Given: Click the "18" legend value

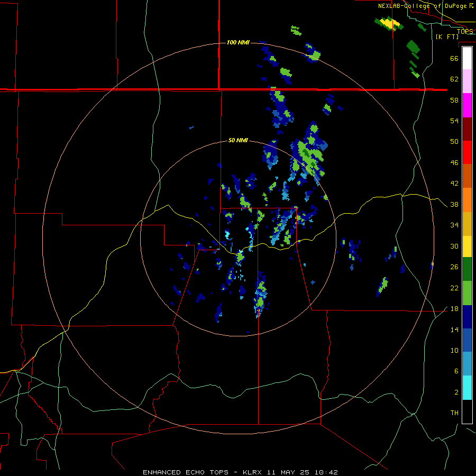Looking at the screenshot, I should point(454,309).
